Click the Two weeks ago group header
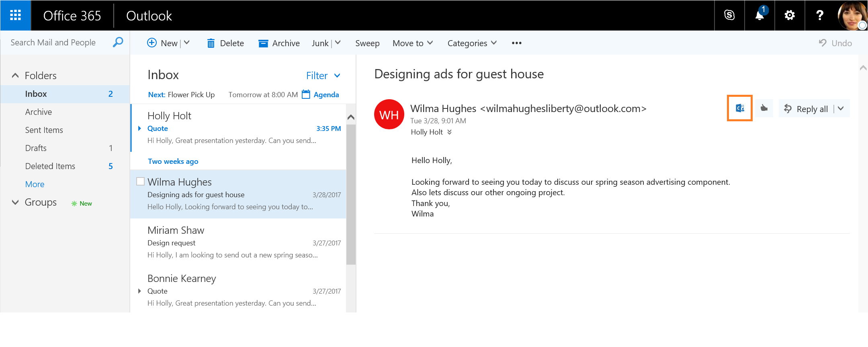Screen dimensions: 868x347 pyautogui.click(x=173, y=161)
